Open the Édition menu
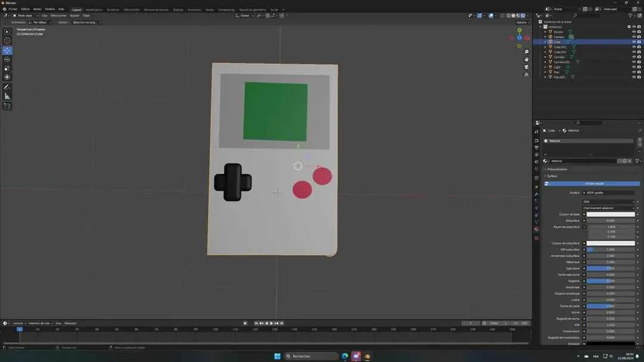The width and height of the screenshot is (644, 362). pos(25,10)
